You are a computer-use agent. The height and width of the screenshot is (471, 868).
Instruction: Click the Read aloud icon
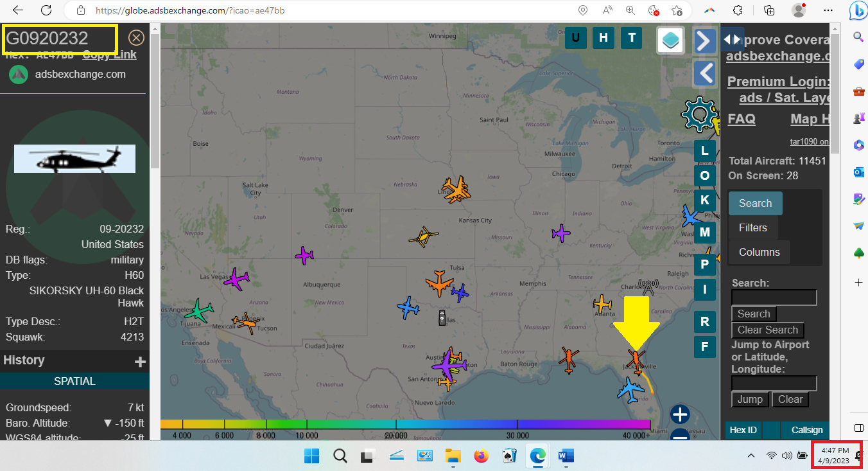pos(607,10)
